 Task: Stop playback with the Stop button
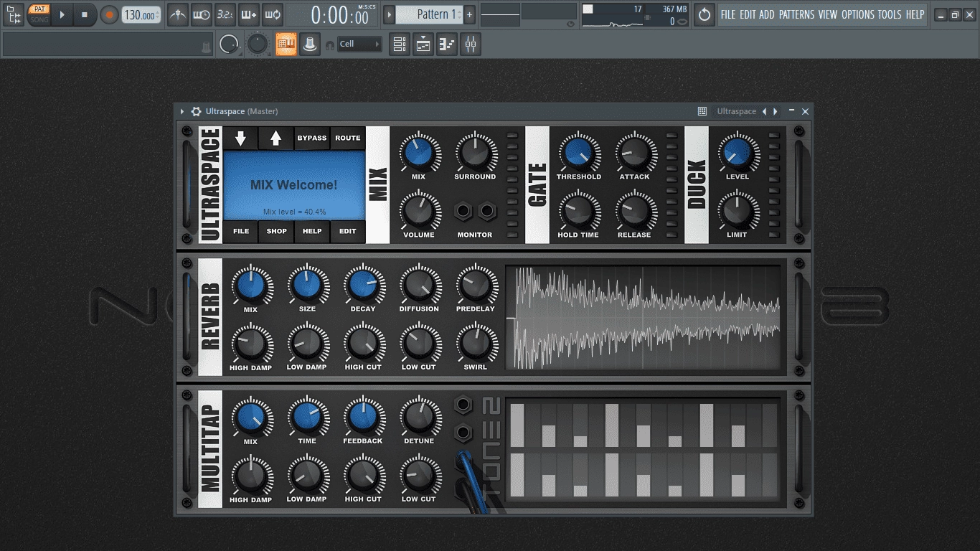[x=84, y=14]
